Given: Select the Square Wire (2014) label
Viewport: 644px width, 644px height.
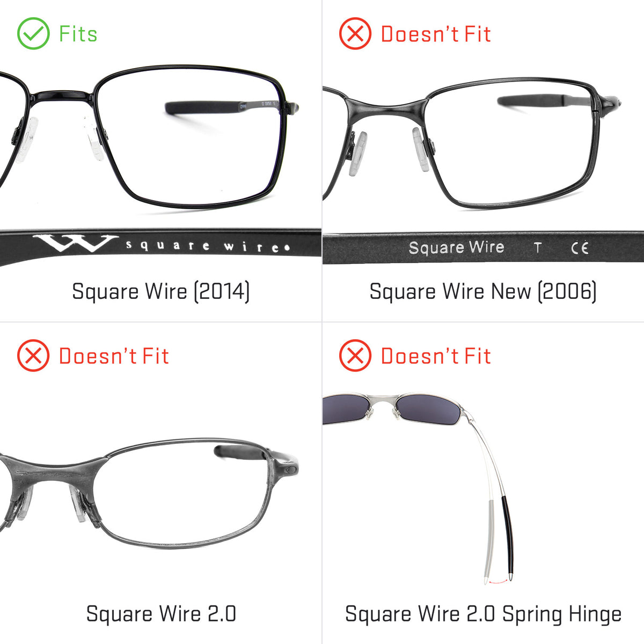Looking at the screenshot, I should tap(161, 291).
